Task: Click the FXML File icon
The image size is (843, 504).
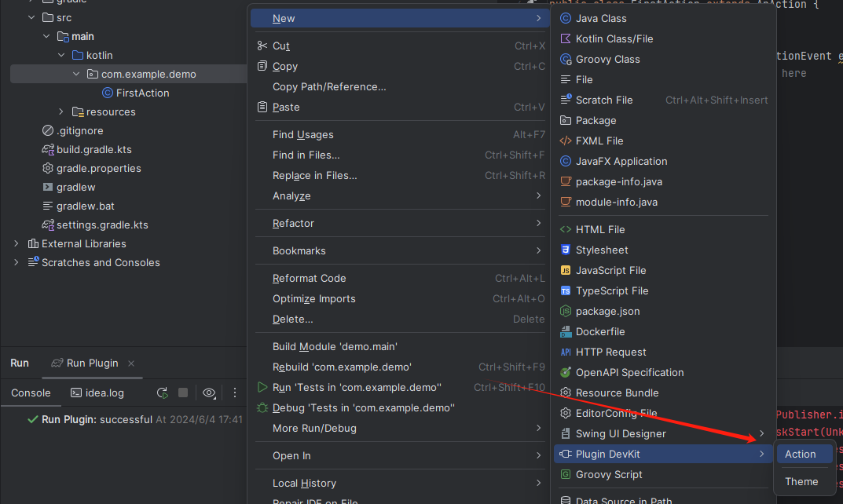Action: click(565, 141)
